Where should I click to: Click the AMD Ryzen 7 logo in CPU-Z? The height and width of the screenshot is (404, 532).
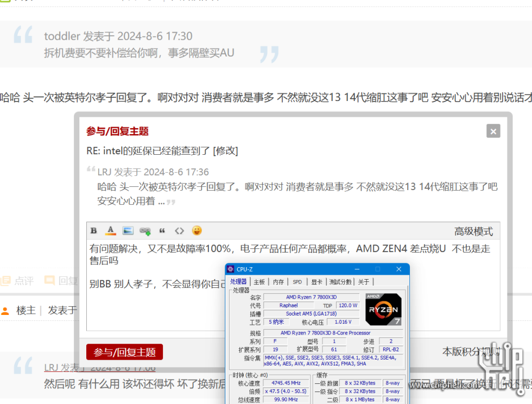383,310
